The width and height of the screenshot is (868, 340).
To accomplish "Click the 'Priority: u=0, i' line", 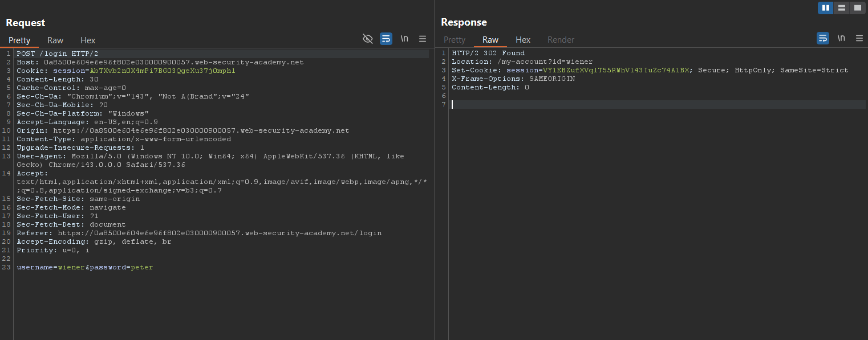I will click(x=53, y=250).
